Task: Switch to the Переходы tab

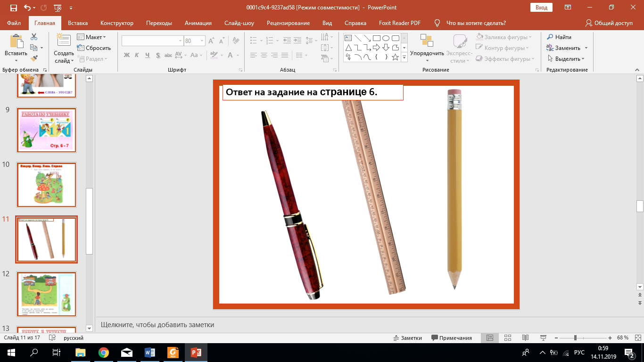Action: 159,23
